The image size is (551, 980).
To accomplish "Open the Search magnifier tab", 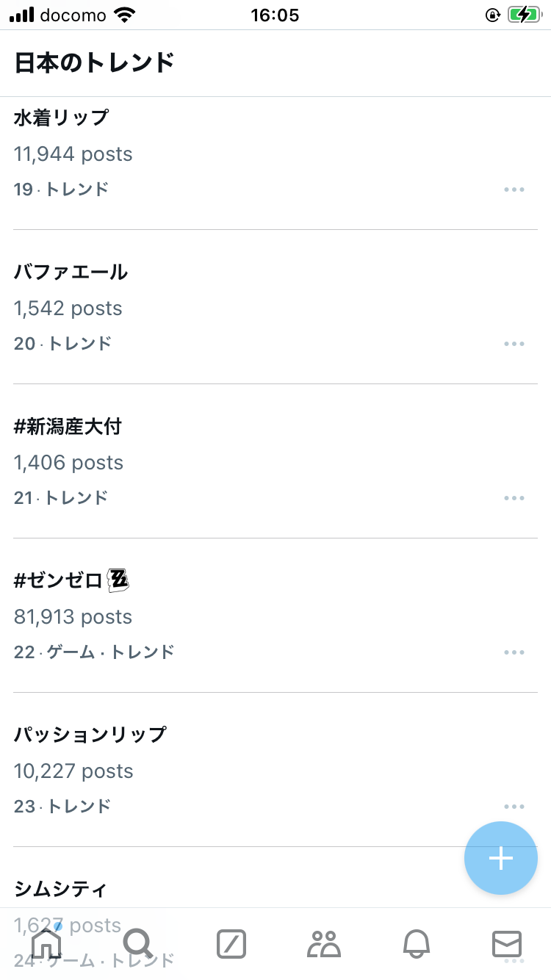I will [x=138, y=943].
